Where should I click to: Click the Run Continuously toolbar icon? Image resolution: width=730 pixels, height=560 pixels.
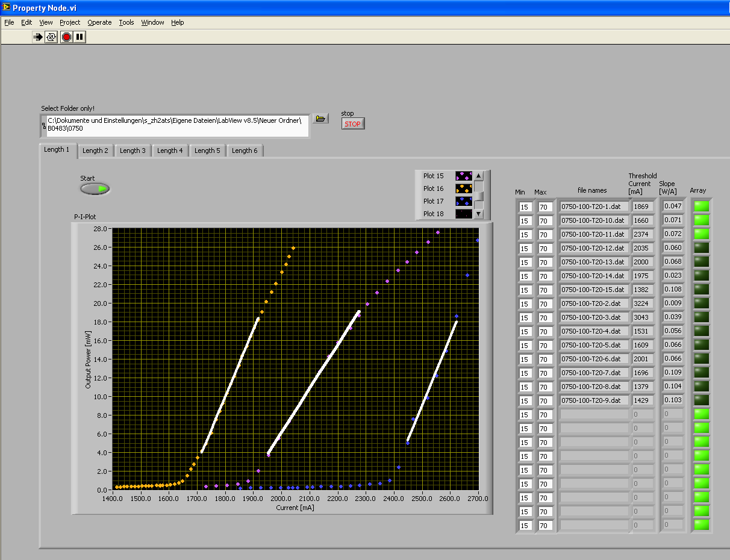(x=52, y=37)
